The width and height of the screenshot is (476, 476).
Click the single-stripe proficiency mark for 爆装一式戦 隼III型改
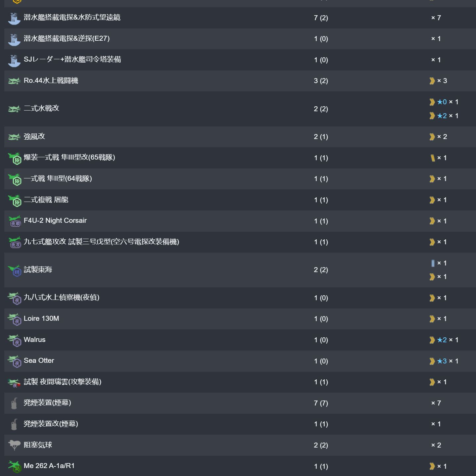[433, 158]
